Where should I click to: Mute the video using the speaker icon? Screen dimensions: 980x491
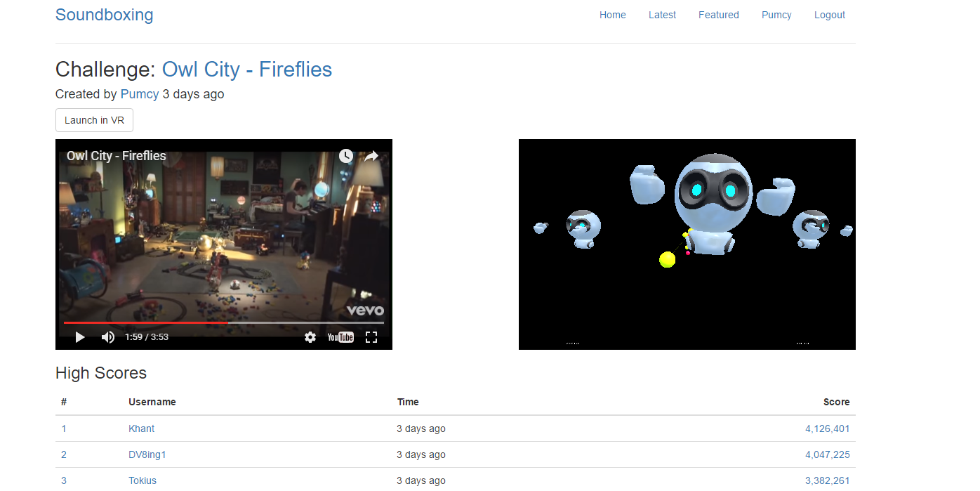tap(107, 337)
